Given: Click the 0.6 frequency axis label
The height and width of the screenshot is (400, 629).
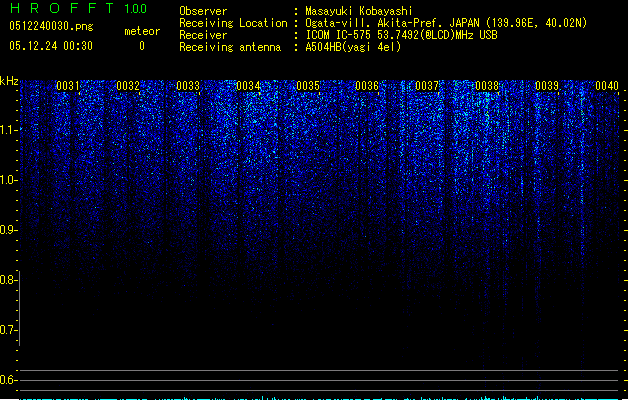Looking at the screenshot, I should (x=8, y=380).
